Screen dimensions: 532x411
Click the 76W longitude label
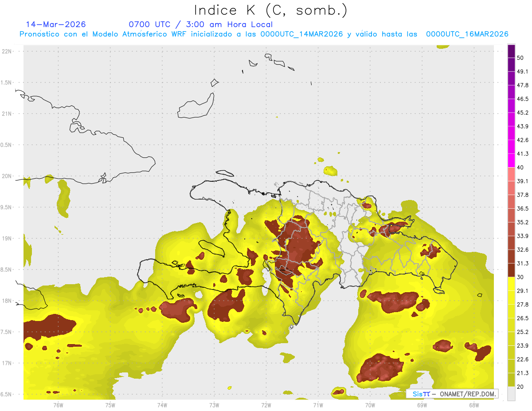(x=58, y=405)
